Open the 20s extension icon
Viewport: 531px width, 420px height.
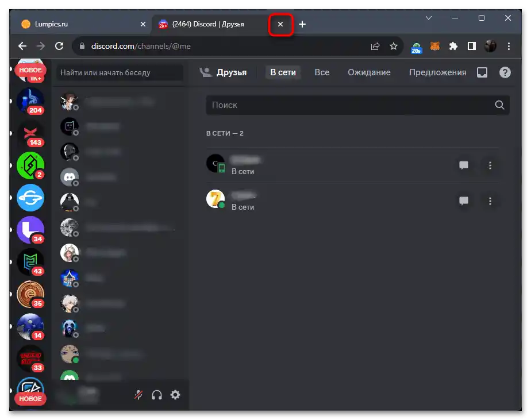click(416, 47)
